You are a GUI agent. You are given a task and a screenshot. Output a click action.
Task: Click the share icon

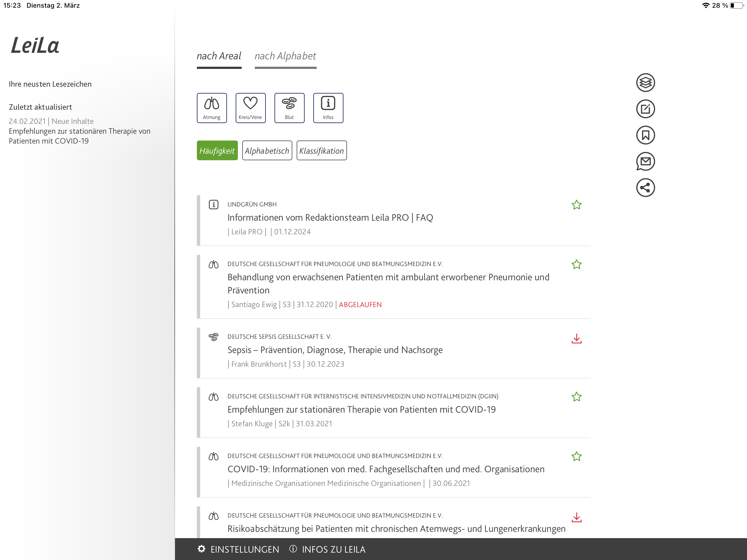coord(645,188)
